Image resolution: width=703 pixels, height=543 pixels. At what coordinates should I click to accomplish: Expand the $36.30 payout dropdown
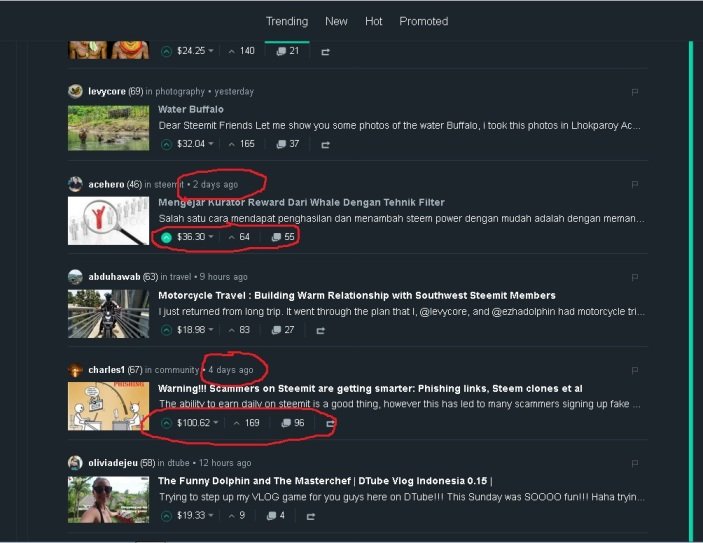[x=211, y=236]
